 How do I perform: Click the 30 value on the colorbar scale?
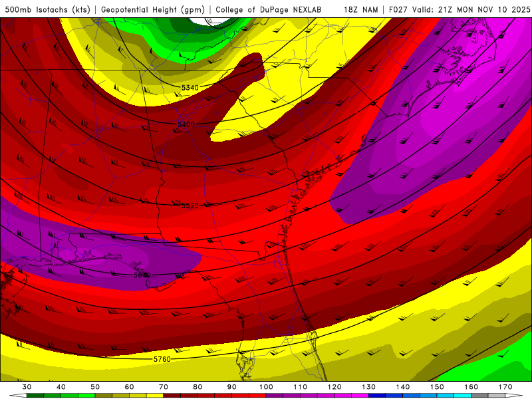tap(27, 387)
